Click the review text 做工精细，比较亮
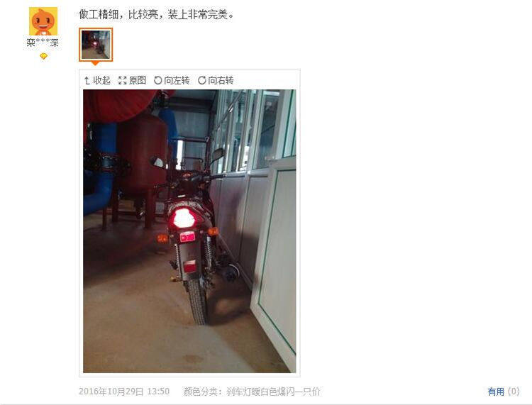 point(118,14)
